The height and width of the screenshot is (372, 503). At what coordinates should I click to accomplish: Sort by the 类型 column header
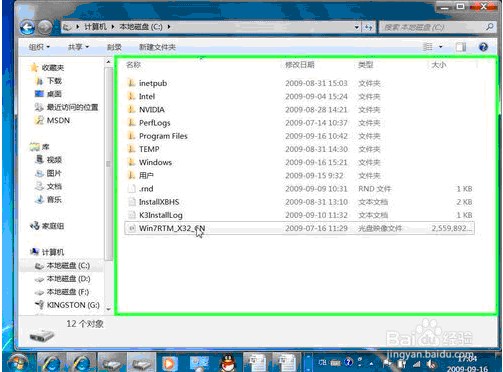coord(365,65)
